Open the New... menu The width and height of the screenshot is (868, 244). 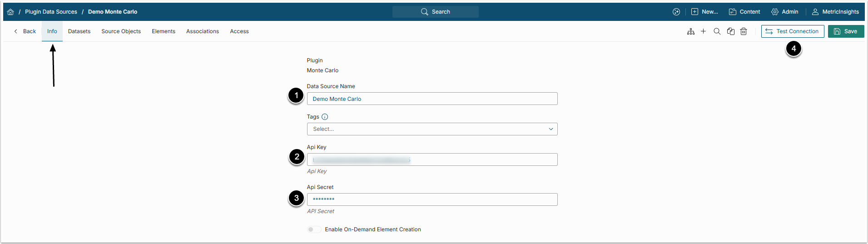pos(704,12)
